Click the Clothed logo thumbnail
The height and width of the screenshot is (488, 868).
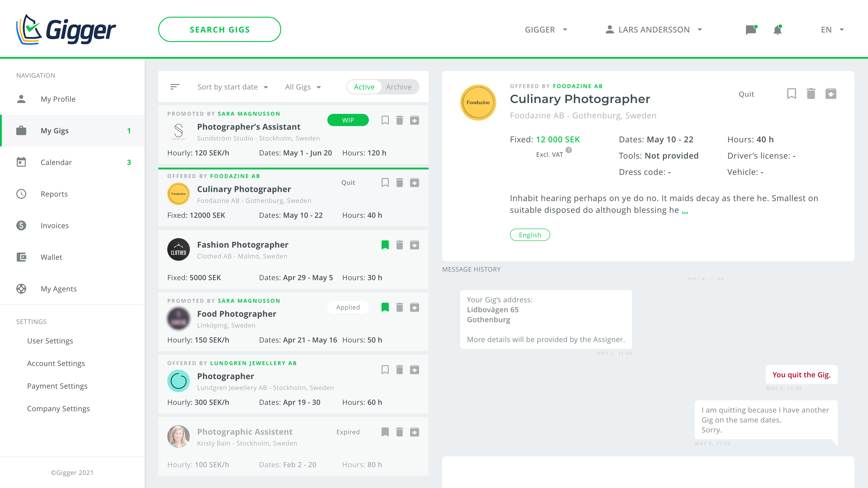pyautogui.click(x=179, y=250)
